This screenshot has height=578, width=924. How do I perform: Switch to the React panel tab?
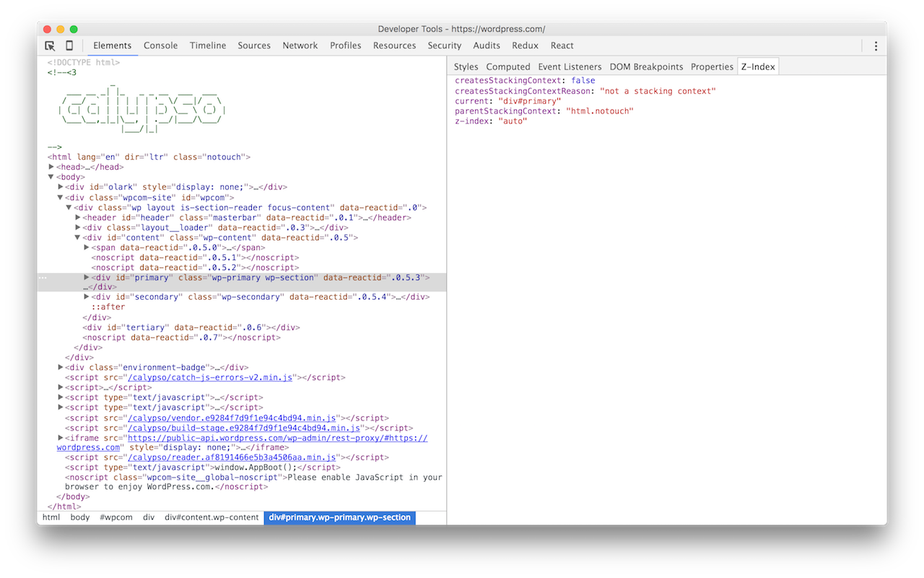[562, 46]
